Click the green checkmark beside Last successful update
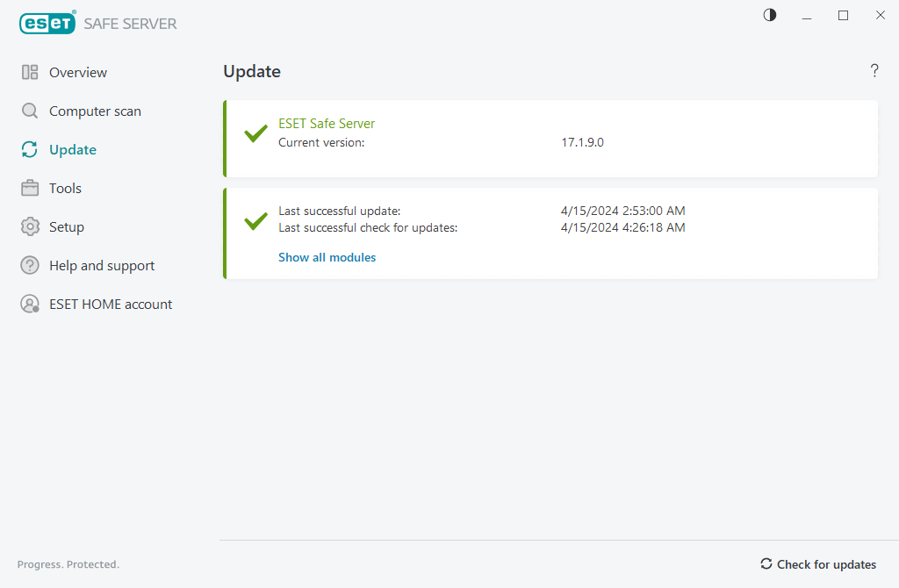Viewport: 899px width, 588px height. click(255, 220)
